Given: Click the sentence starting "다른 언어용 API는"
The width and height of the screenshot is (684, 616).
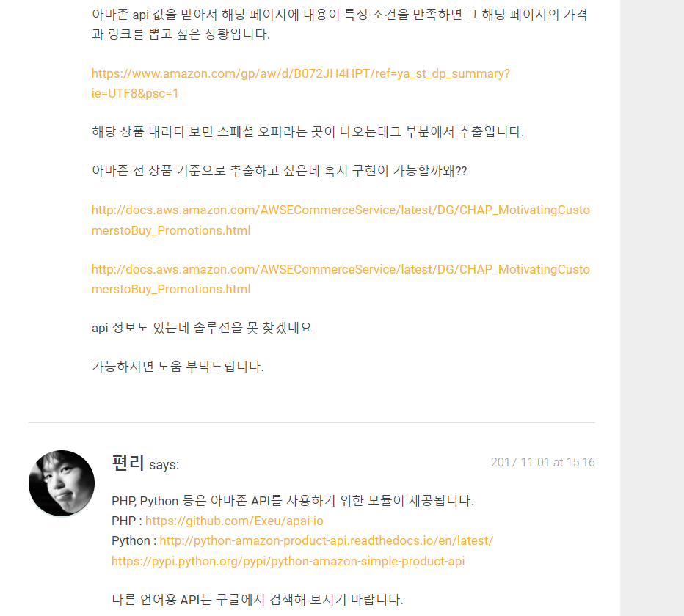Looking at the screenshot, I should pyautogui.click(x=258, y=599).
